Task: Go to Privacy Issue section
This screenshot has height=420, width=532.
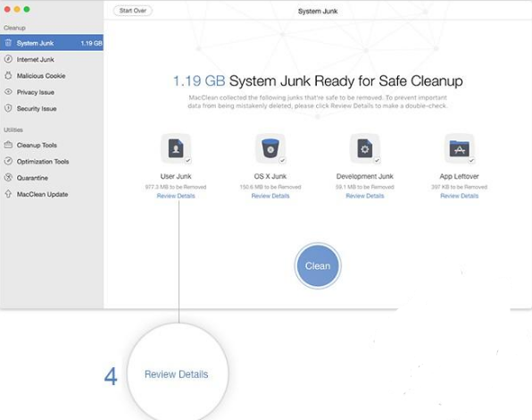Action: (52, 92)
